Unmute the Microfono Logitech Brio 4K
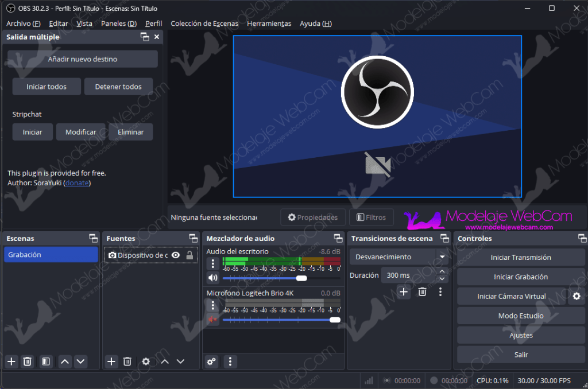This screenshot has height=389, width=588. [213, 320]
